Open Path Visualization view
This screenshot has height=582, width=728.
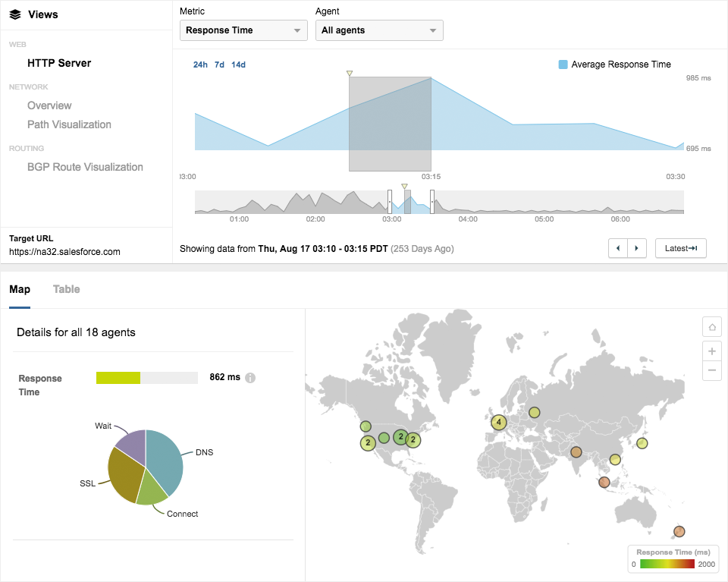coord(69,124)
